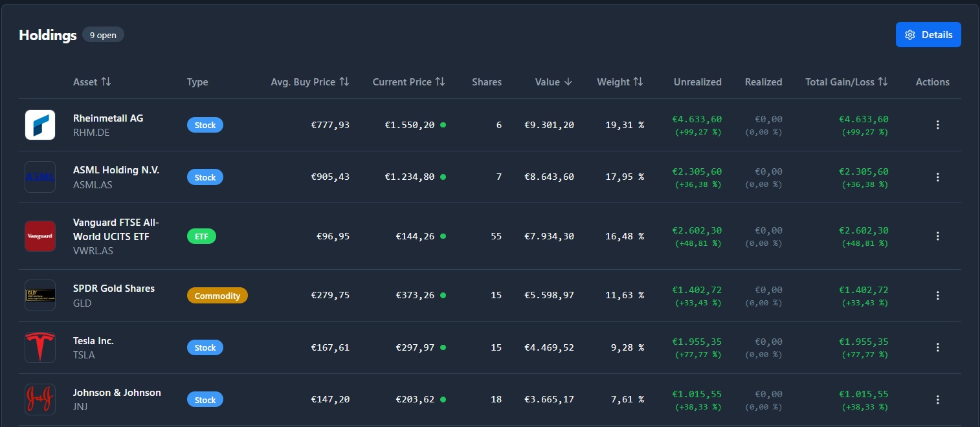Sort by Current Price column
The height and width of the screenshot is (427, 980).
409,82
